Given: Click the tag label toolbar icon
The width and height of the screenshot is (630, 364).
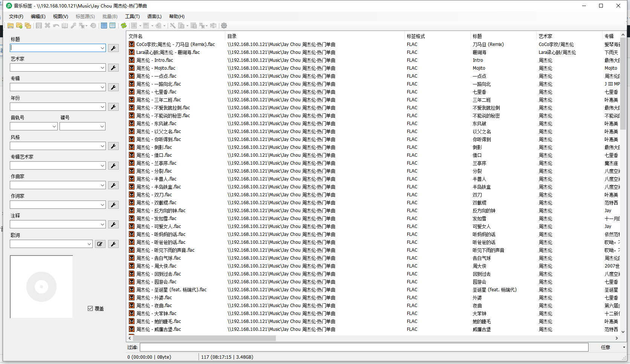Looking at the screenshot, I should click(x=159, y=26).
